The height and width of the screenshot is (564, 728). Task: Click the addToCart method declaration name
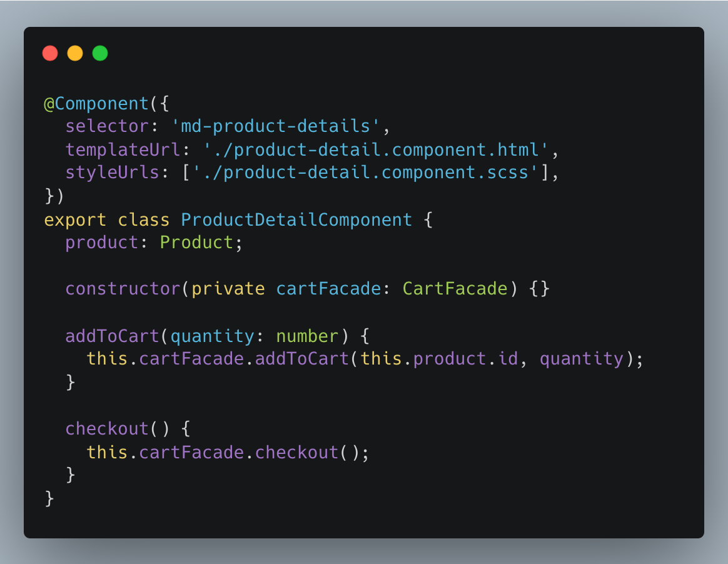click(x=113, y=336)
